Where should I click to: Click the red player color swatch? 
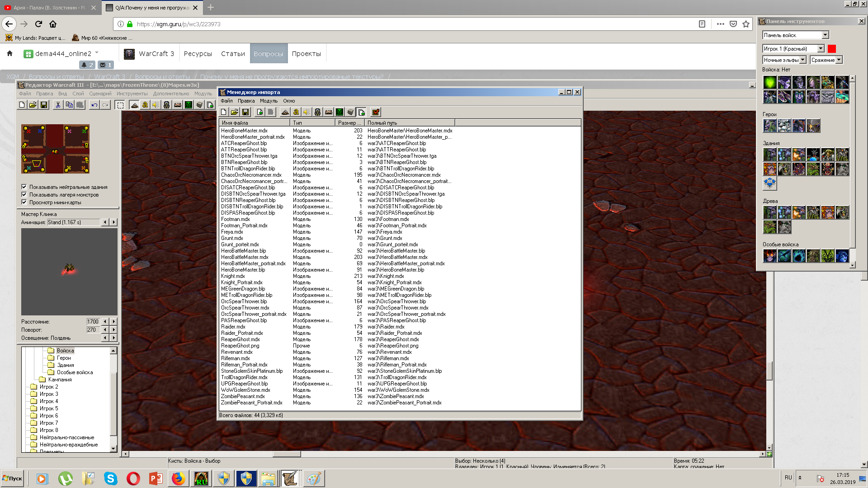pyautogui.click(x=832, y=49)
